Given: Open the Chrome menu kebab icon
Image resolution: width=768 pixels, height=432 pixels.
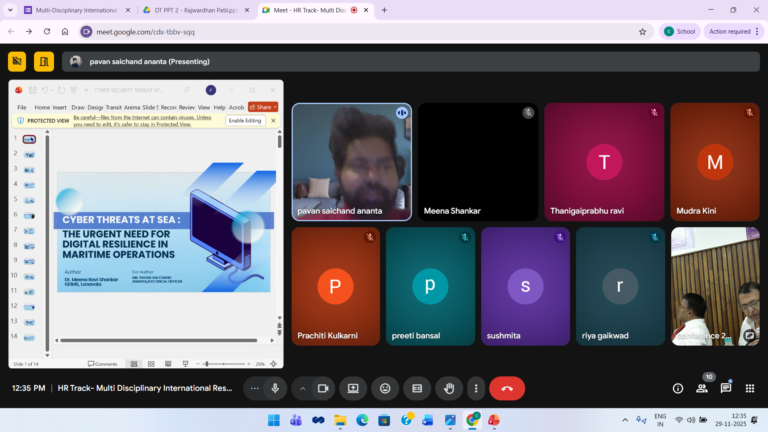Looking at the screenshot, I should [757, 31].
